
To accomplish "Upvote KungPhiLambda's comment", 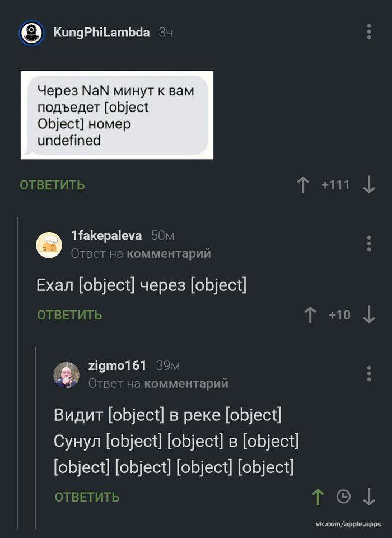I will click(x=303, y=185).
